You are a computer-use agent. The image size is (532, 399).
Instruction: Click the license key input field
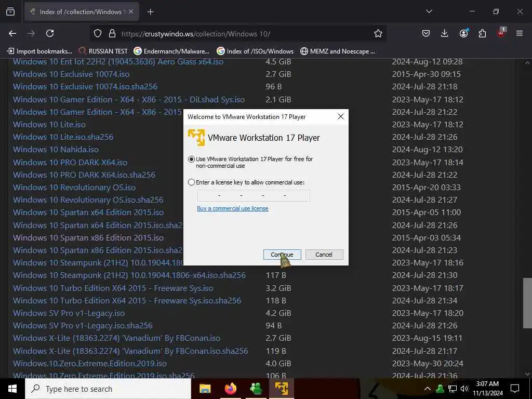pyautogui.click(x=254, y=195)
